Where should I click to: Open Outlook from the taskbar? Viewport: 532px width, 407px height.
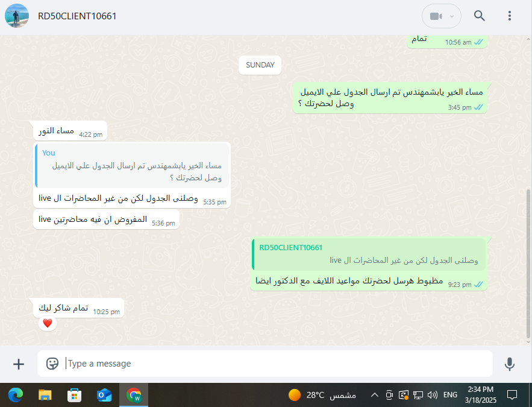[x=104, y=395]
